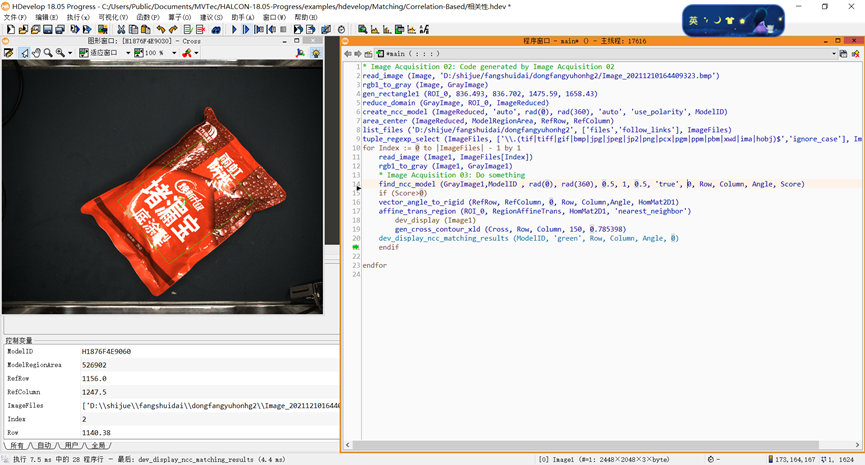Open the 文件(F) menu

tap(15, 17)
